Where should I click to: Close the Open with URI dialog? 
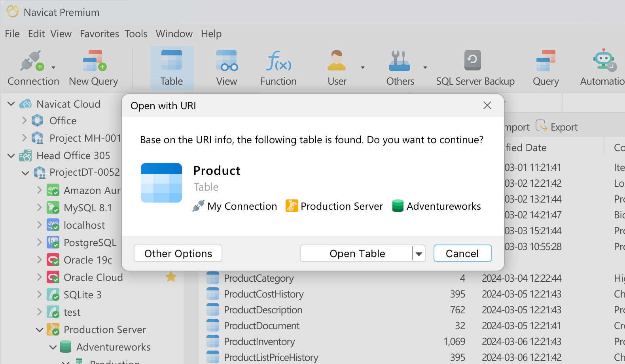[487, 105]
